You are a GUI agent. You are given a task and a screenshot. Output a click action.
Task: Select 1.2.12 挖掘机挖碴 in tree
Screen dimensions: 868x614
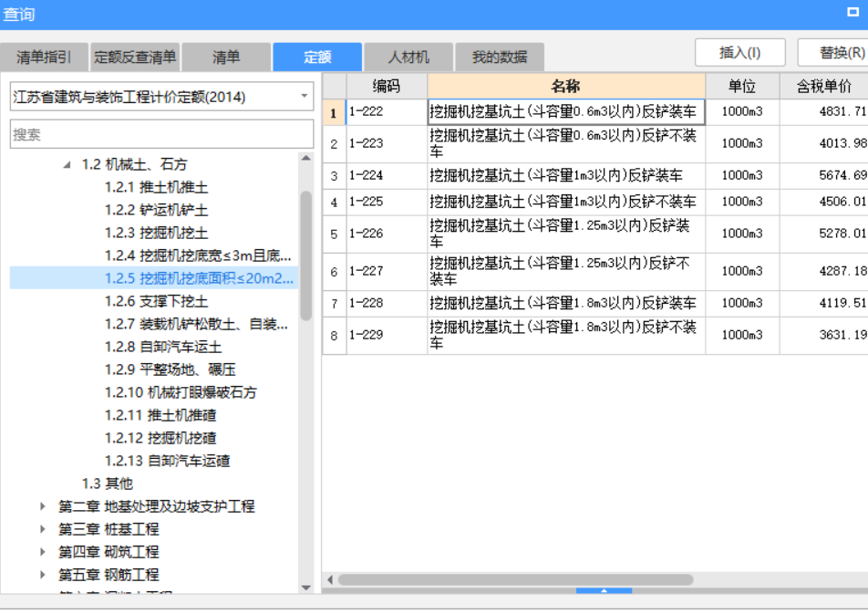point(160,438)
